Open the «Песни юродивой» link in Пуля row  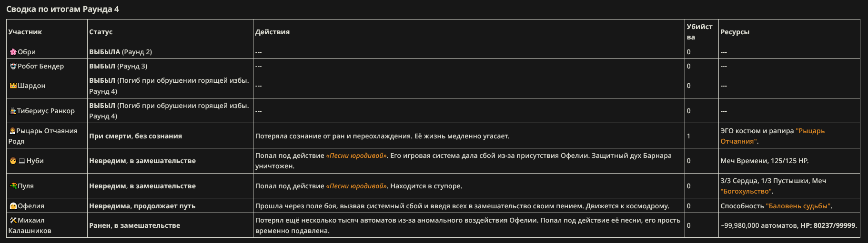coord(356,186)
